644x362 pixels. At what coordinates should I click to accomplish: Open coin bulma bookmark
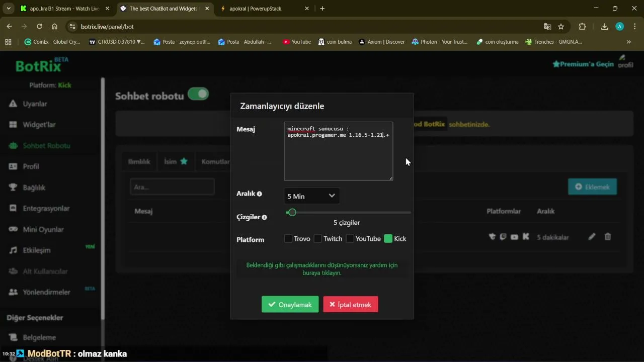pyautogui.click(x=335, y=42)
